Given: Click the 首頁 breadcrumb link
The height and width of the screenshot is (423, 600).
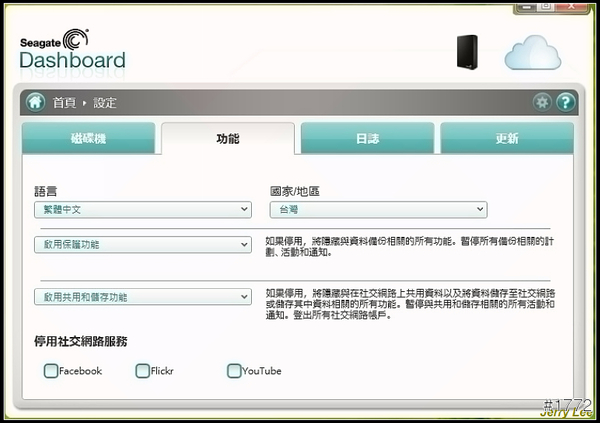Looking at the screenshot, I should tap(64, 103).
